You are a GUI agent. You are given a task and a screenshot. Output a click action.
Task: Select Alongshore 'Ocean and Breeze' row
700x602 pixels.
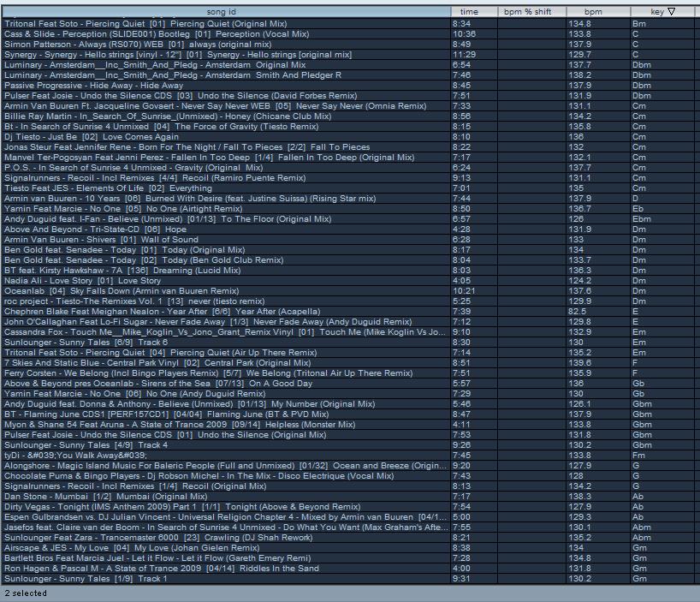(x=348, y=465)
